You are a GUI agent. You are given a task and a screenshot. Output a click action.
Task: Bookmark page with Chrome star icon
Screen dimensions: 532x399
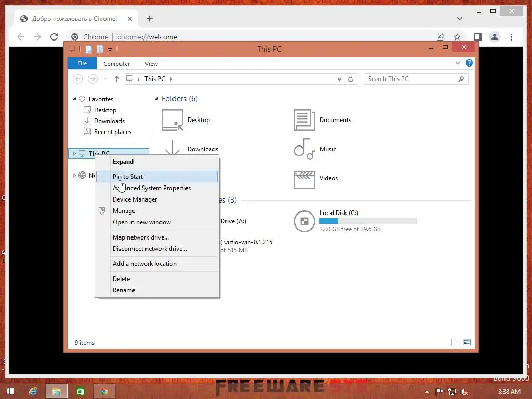coord(457,37)
